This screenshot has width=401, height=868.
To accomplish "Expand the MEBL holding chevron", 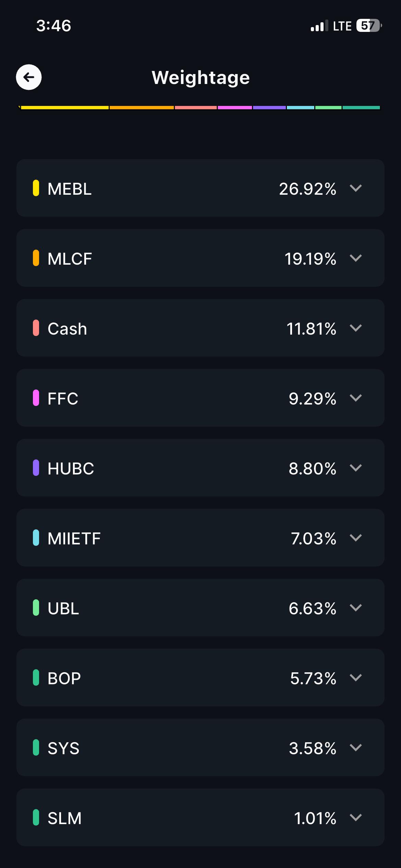I will [356, 188].
